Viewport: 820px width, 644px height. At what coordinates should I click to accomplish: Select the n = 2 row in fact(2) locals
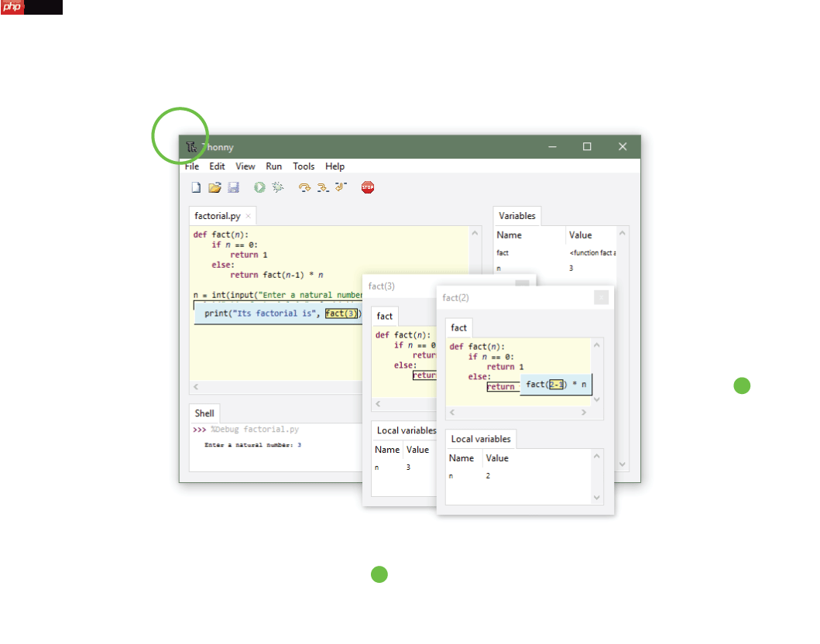click(519, 476)
